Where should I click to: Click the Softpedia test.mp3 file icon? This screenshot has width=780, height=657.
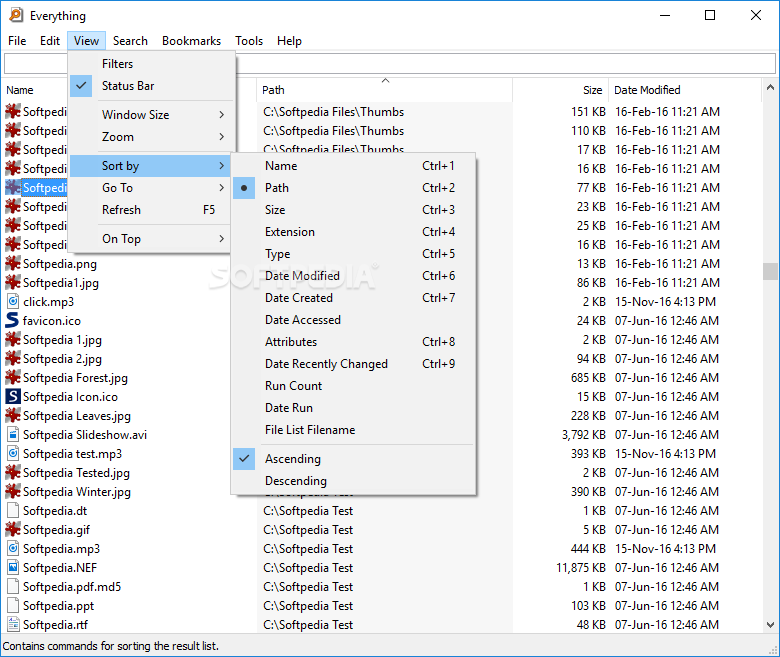(13, 453)
